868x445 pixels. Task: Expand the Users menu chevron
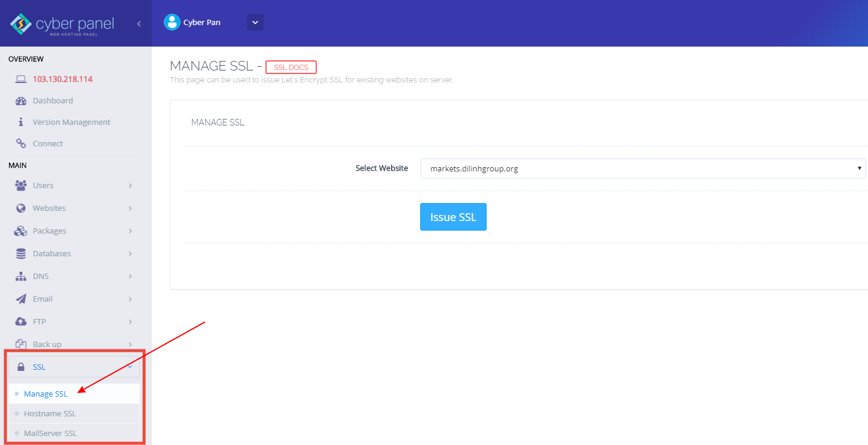click(130, 185)
